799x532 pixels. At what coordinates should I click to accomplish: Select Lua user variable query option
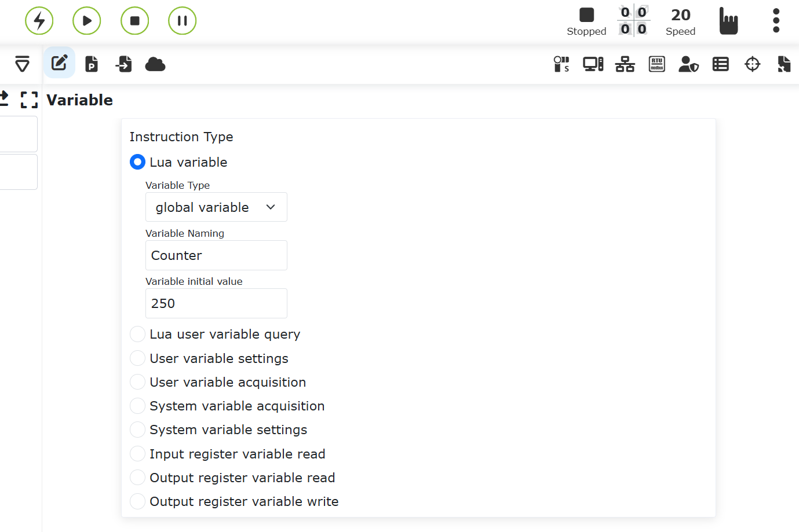[138, 335]
